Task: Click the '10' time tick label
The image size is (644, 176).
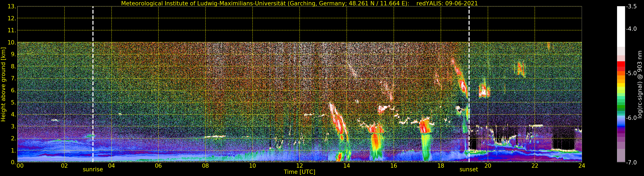Action: pos(252,166)
